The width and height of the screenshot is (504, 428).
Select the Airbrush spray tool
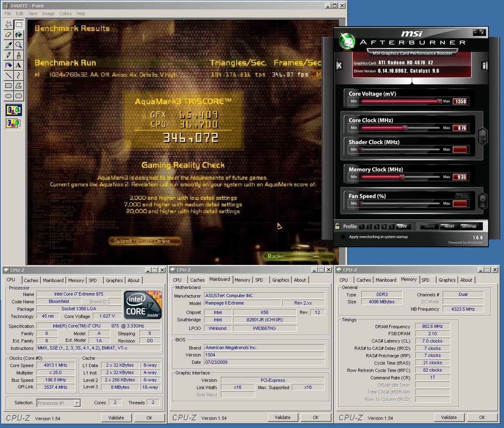[8, 65]
